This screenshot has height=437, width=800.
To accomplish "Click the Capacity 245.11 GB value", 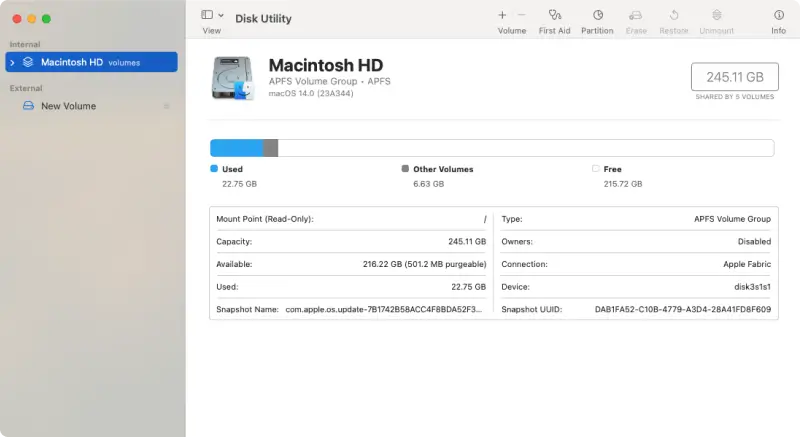I will click(467, 242).
